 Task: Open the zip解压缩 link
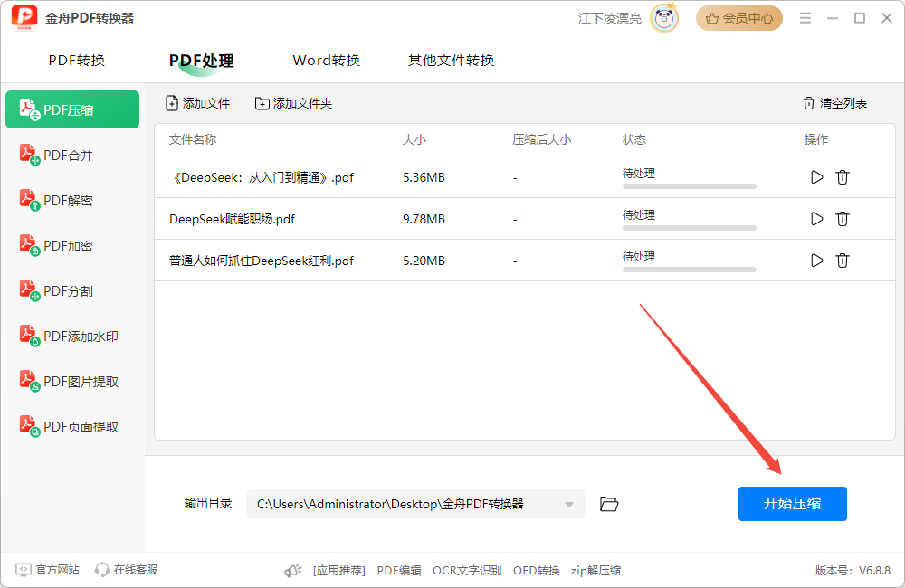coord(595,571)
